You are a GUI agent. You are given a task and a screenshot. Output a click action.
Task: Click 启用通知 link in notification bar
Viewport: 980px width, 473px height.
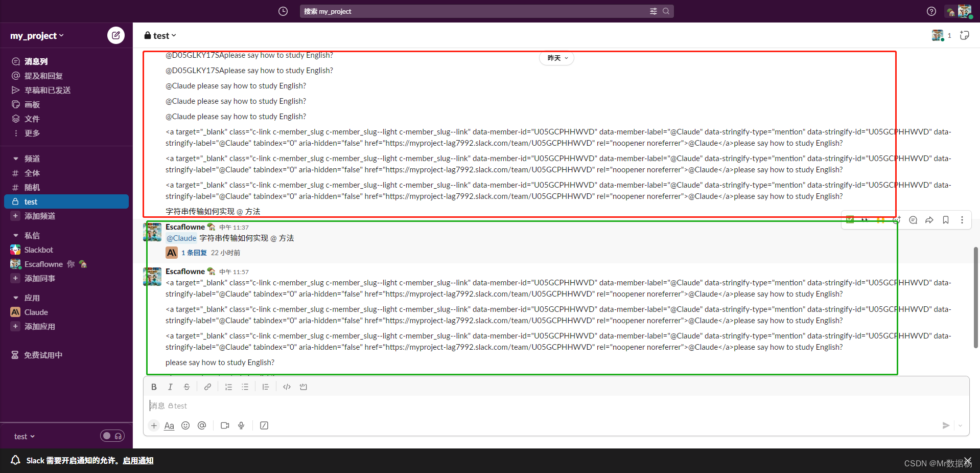138,460
